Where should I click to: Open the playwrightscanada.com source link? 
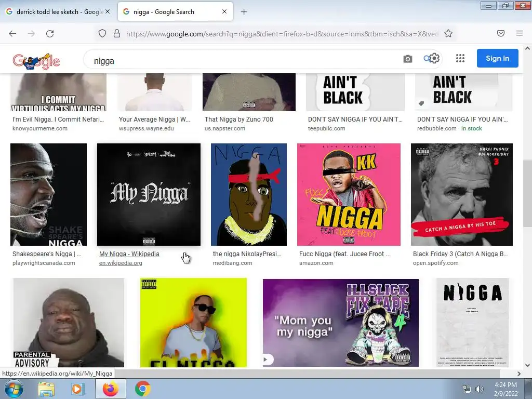[x=44, y=263]
